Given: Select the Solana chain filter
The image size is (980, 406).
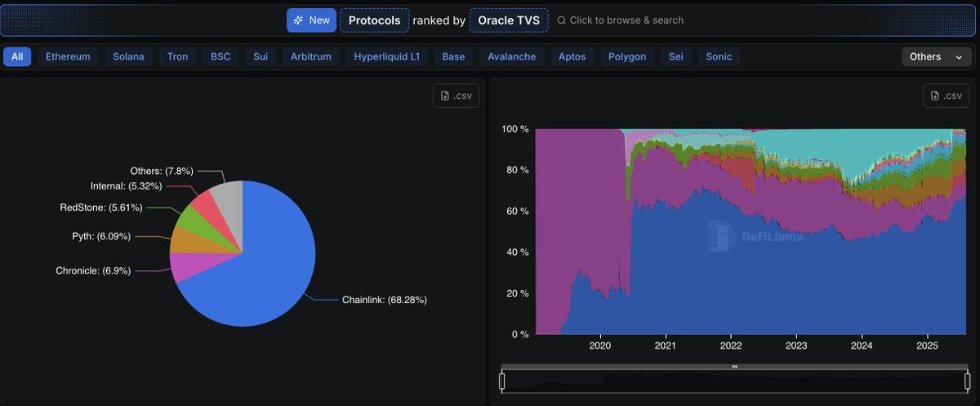Looking at the screenshot, I should [128, 56].
